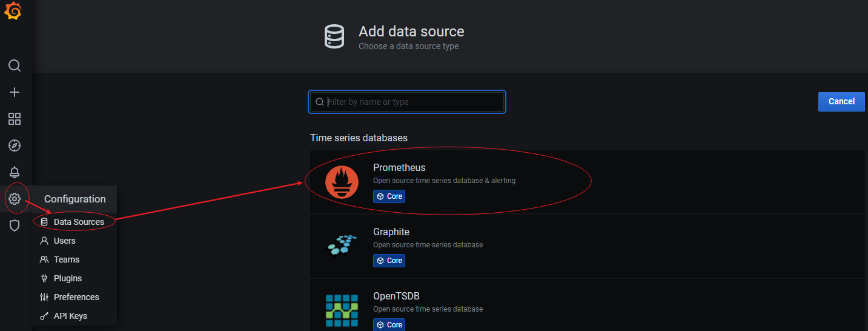
Task: Open Preferences in Configuration menu
Action: [x=76, y=297]
